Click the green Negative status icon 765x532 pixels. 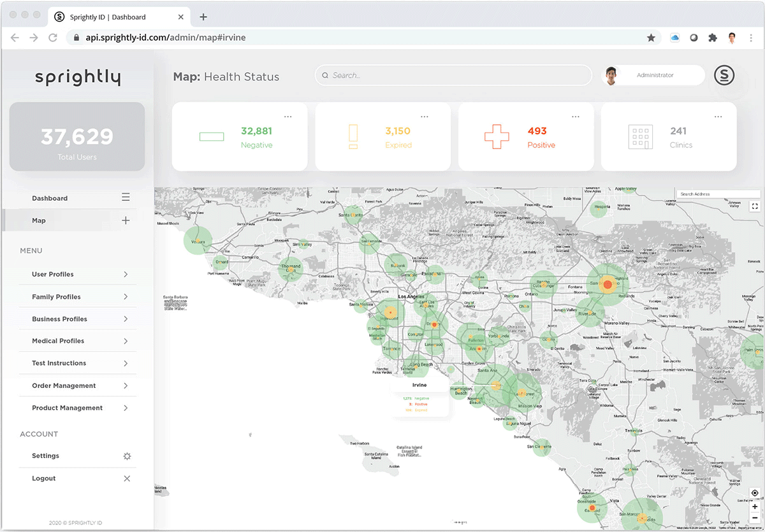tap(212, 137)
